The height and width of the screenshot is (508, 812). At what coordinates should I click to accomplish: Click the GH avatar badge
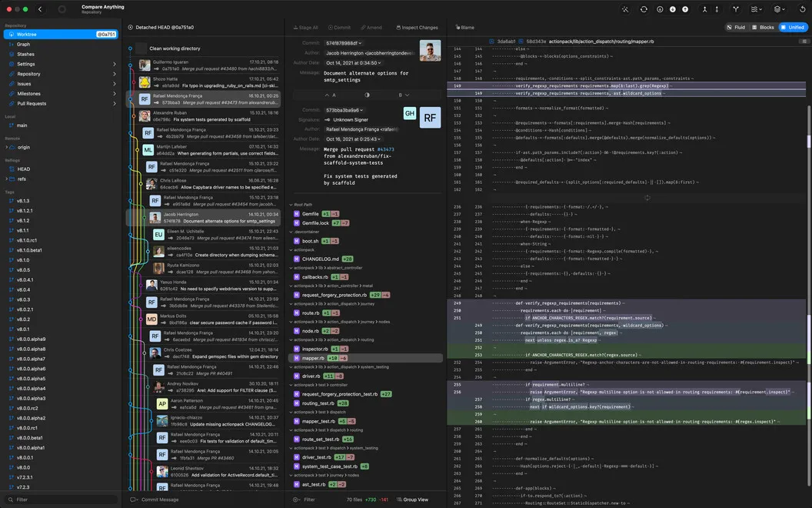point(410,113)
